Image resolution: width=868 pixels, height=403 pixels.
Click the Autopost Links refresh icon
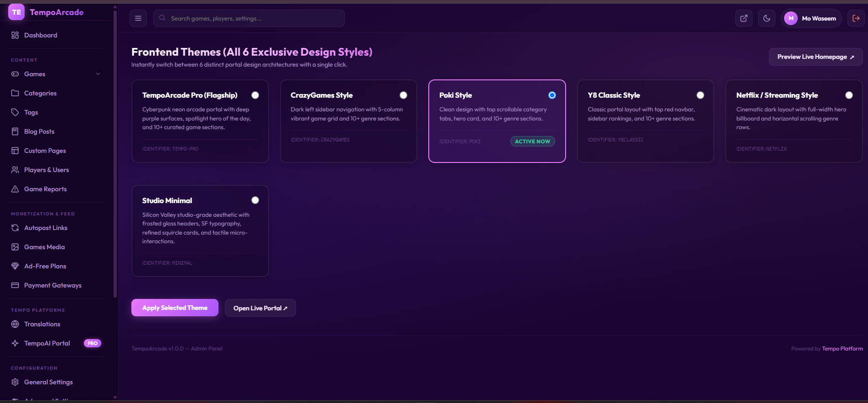point(15,228)
